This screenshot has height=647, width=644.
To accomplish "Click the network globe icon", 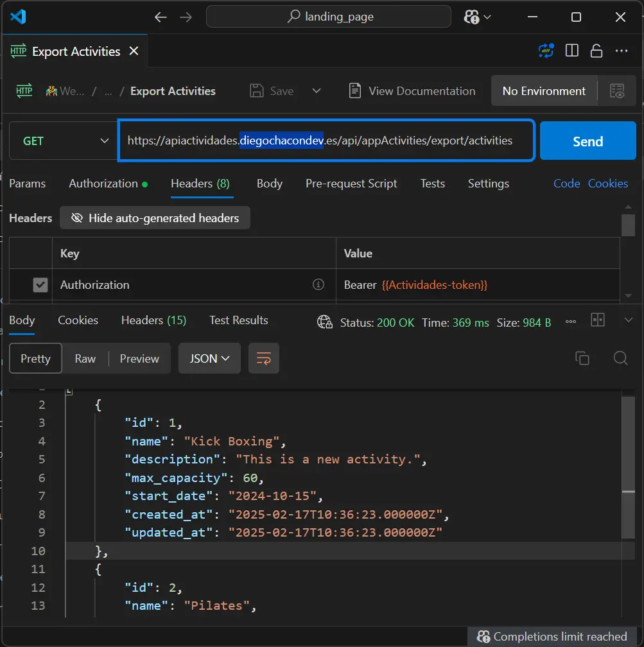I will click(x=325, y=322).
